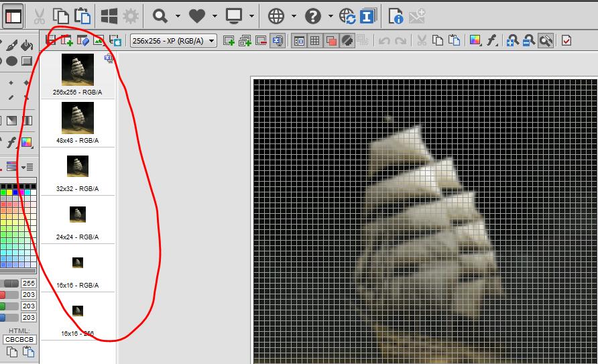Select the paint bucket fill tool
Image resolution: width=598 pixels, height=364 pixels.
(27, 46)
